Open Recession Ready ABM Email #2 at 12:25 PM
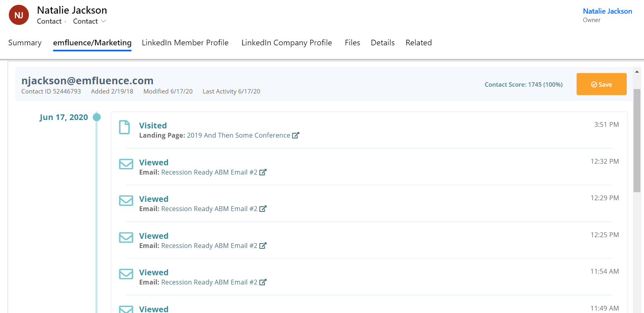The image size is (644, 313). click(209, 246)
